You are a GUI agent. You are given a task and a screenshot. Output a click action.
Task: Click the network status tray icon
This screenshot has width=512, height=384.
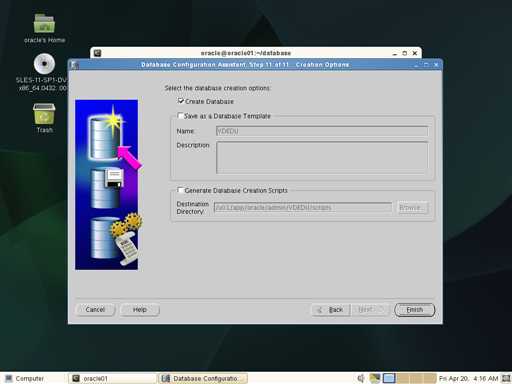(x=375, y=378)
